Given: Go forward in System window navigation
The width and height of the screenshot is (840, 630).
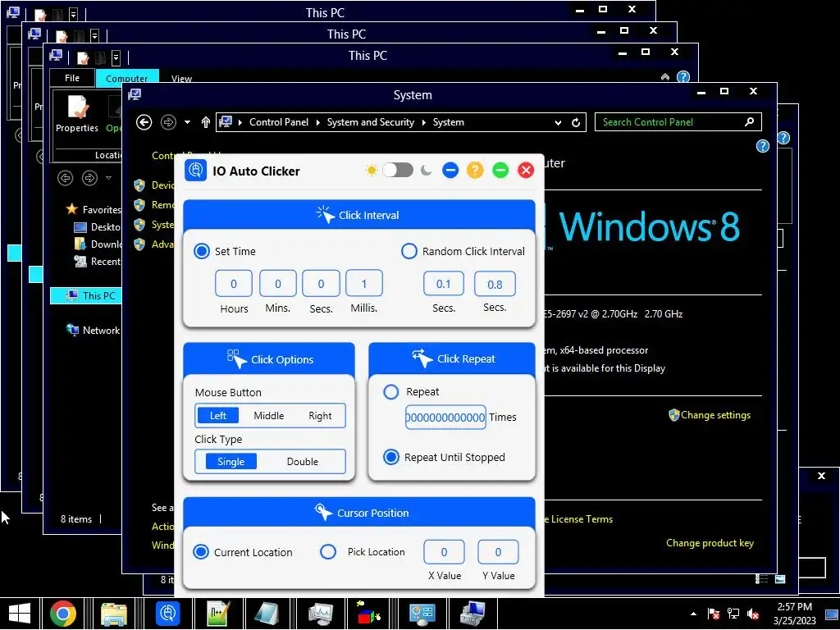Looking at the screenshot, I should click(x=168, y=122).
